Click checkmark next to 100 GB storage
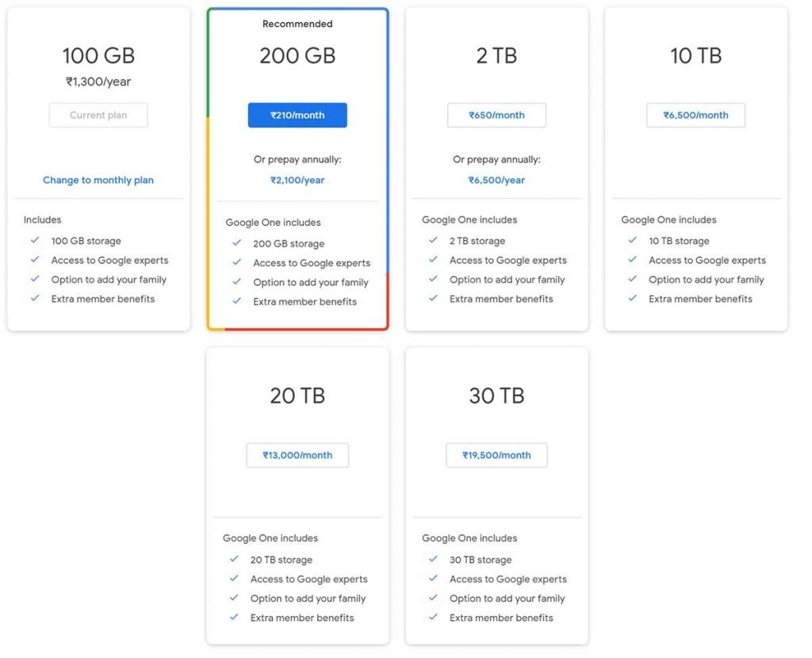Screen dimensions: 812x658 point(35,240)
